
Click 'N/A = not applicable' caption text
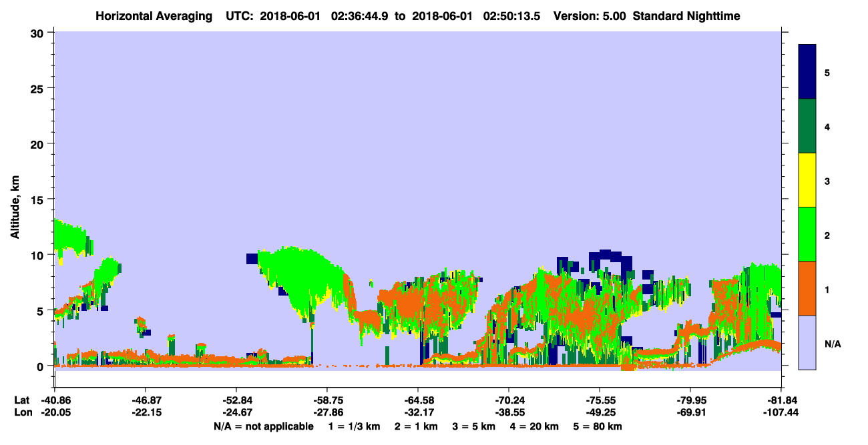(x=263, y=426)
